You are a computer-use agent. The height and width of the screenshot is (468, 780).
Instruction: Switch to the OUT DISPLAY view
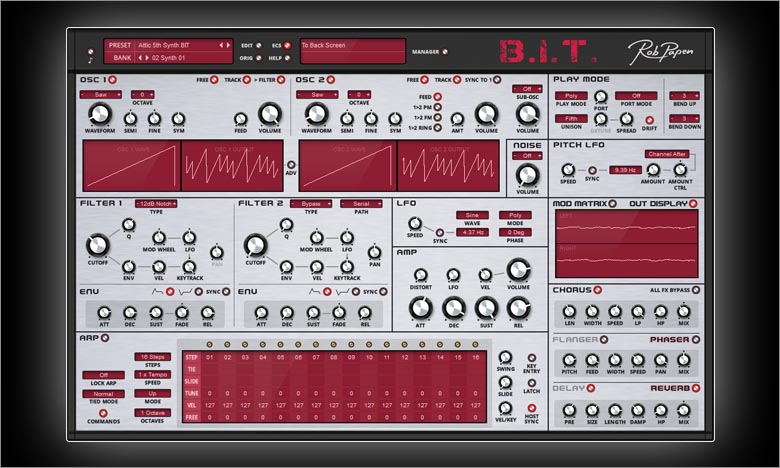click(x=693, y=203)
